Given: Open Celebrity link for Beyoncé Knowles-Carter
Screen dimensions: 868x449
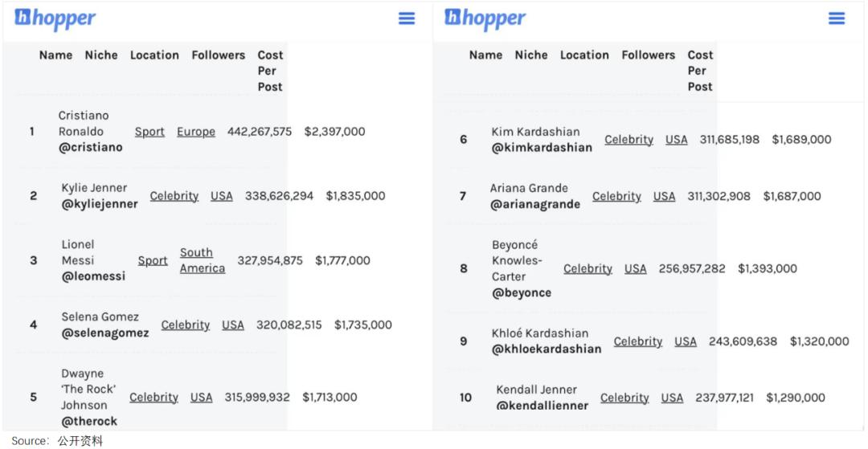Looking at the screenshot, I should [x=588, y=268].
